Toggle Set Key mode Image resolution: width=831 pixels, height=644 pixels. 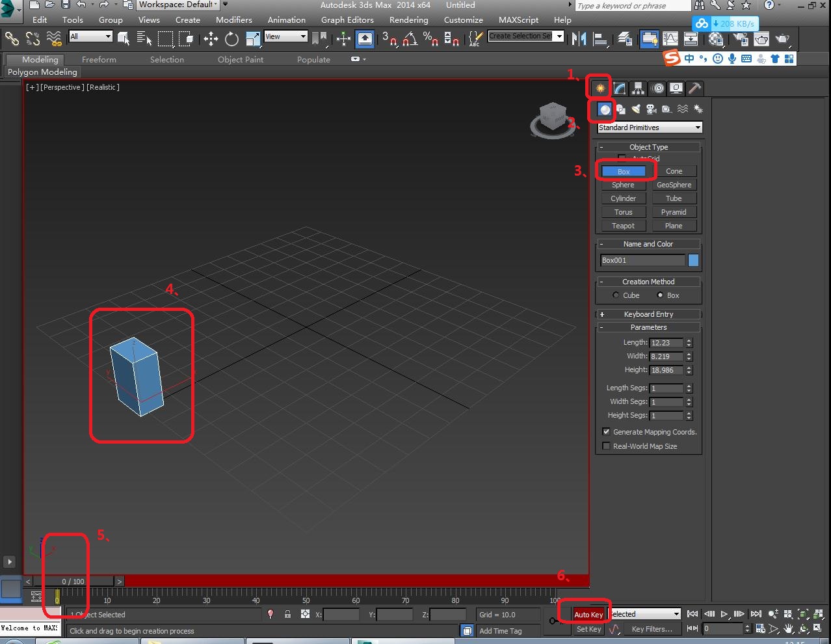pyautogui.click(x=588, y=629)
